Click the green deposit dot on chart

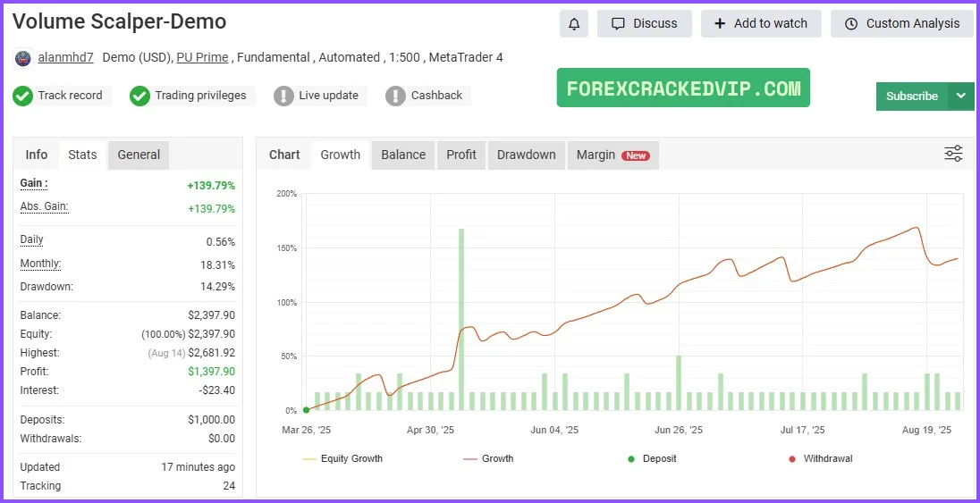point(306,410)
